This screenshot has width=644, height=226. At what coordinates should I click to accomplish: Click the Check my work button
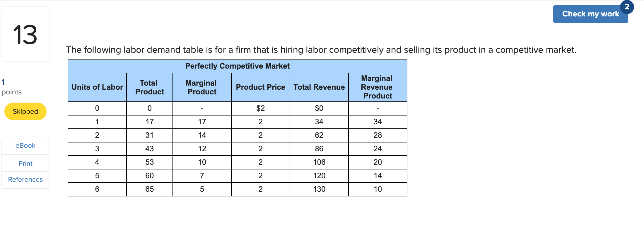[590, 14]
